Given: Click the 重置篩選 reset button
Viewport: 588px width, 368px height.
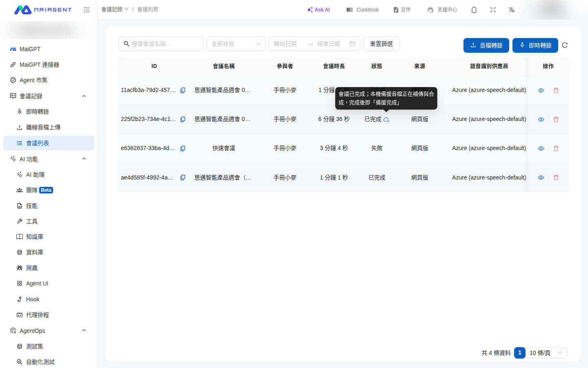Looking at the screenshot, I should pos(381,44).
